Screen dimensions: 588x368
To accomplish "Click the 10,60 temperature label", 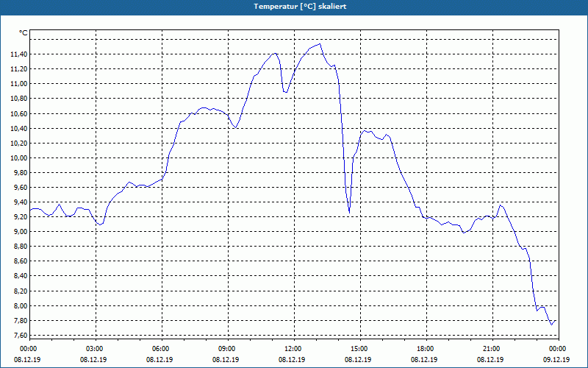I will point(19,113).
